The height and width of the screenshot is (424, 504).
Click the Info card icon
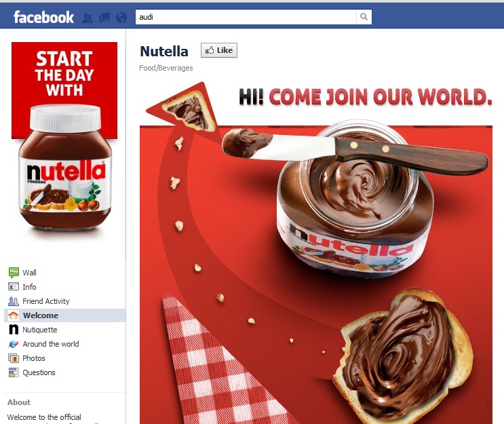point(14,286)
